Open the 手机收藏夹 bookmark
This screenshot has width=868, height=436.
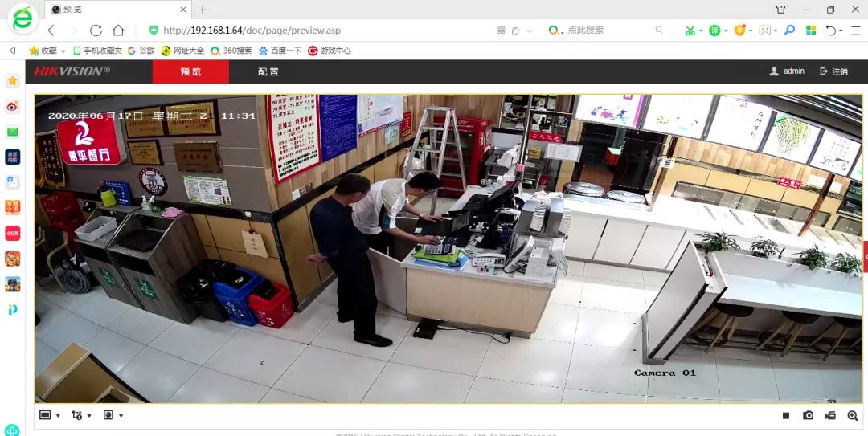[97, 51]
